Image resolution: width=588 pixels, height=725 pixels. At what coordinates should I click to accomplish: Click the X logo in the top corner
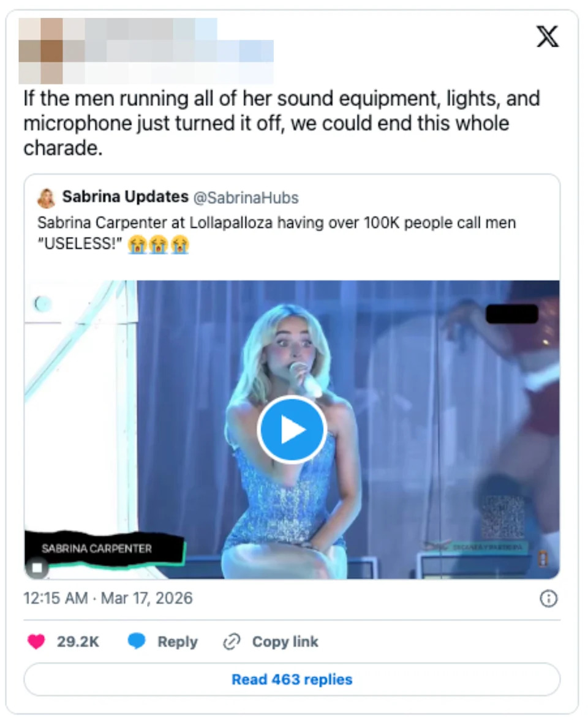click(x=548, y=37)
